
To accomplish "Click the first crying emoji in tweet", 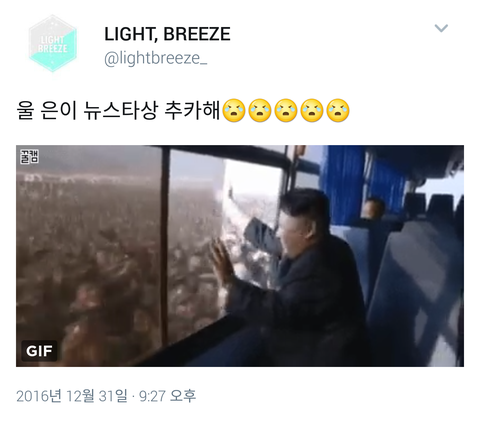I will [x=234, y=110].
